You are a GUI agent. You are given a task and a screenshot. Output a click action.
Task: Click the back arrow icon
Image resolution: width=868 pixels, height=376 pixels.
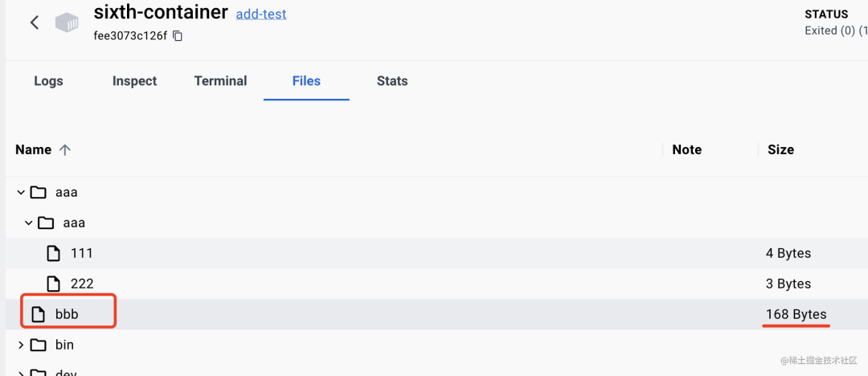(35, 22)
